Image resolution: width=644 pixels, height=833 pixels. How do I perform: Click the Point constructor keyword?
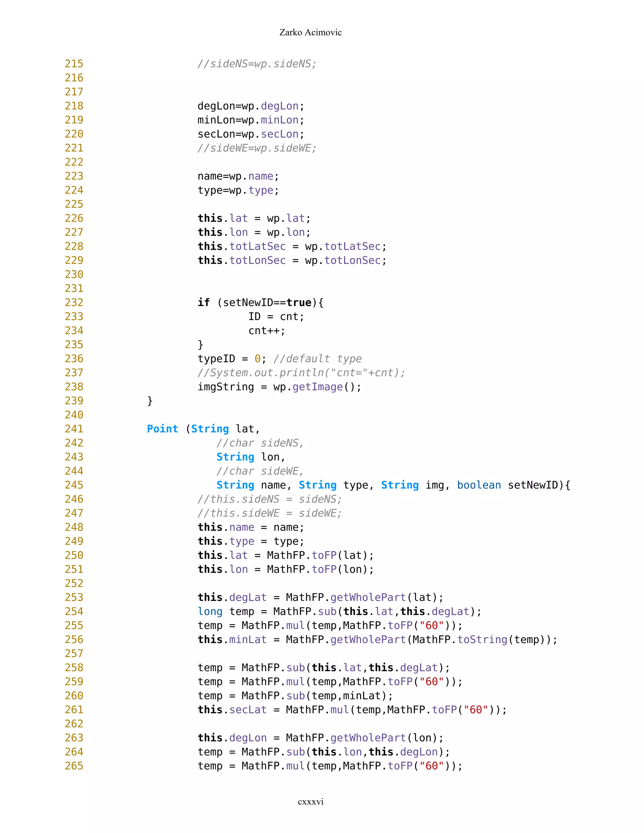pyautogui.click(x=163, y=429)
